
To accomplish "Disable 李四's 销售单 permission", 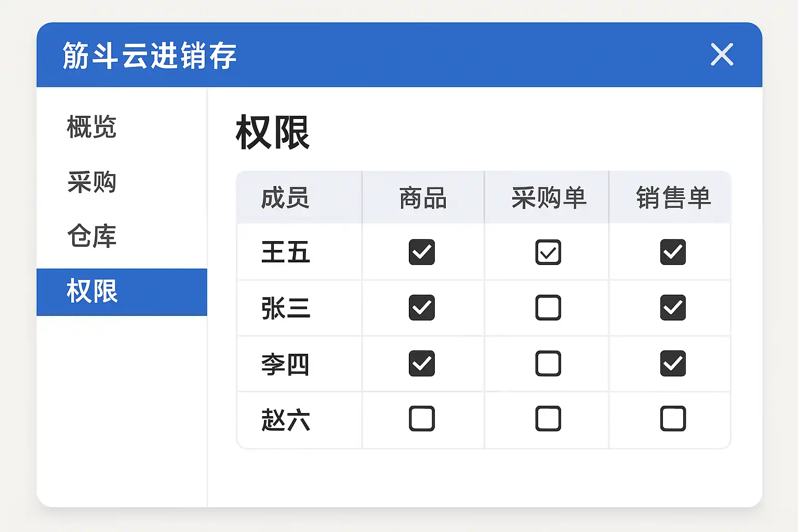I will [673, 363].
